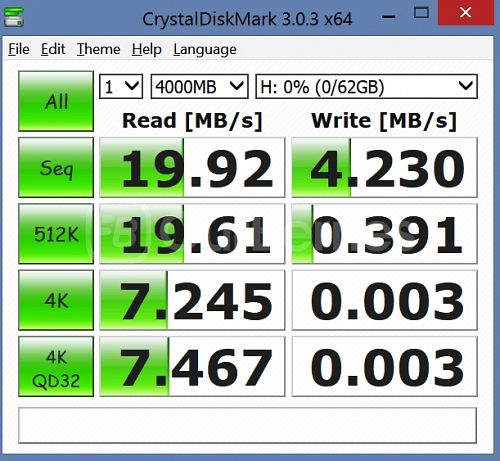Image resolution: width=500 pixels, height=461 pixels.
Task: Open the Edit menu
Action: (x=53, y=49)
